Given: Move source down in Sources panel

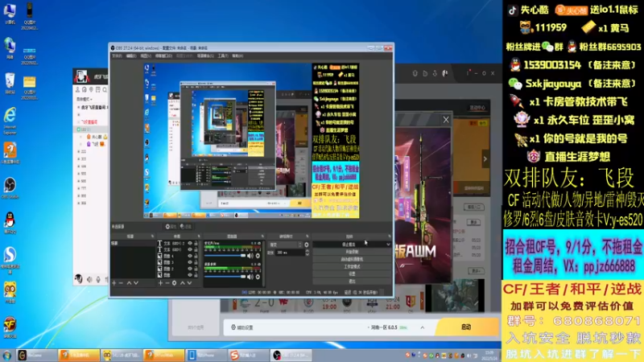Looking at the screenshot, I should 189,283.
